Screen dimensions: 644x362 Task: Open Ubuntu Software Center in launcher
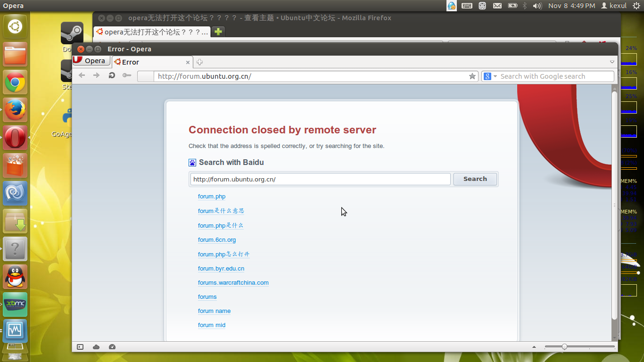[15, 165]
